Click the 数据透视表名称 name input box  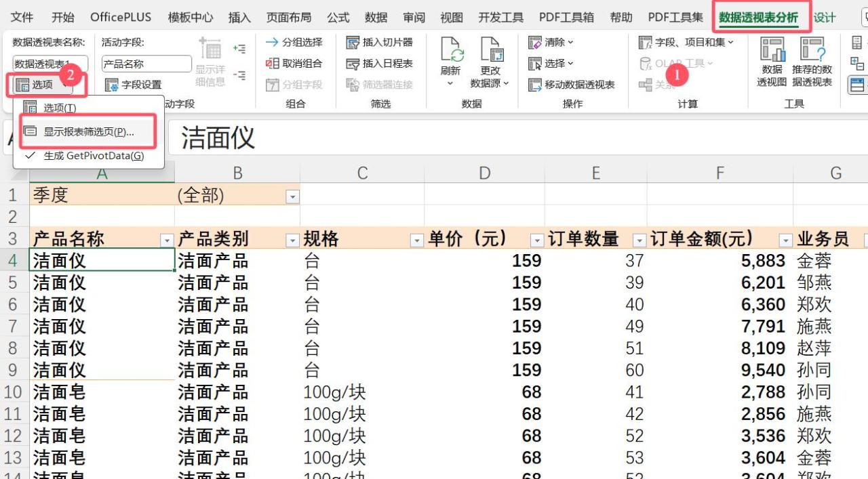pyautogui.click(x=50, y=64)
